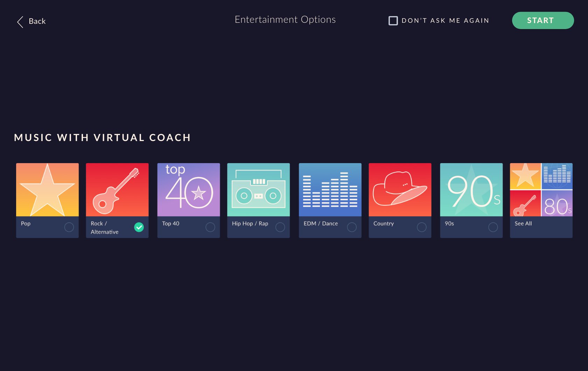Choose the EDM / Dance radio button

[x=352, y=227]
